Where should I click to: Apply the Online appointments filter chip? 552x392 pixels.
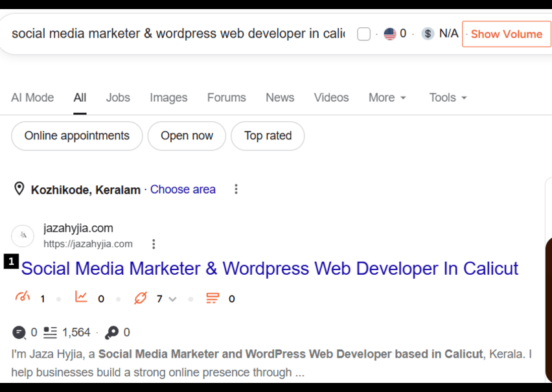pyautogui.click(x=76, y=136)
